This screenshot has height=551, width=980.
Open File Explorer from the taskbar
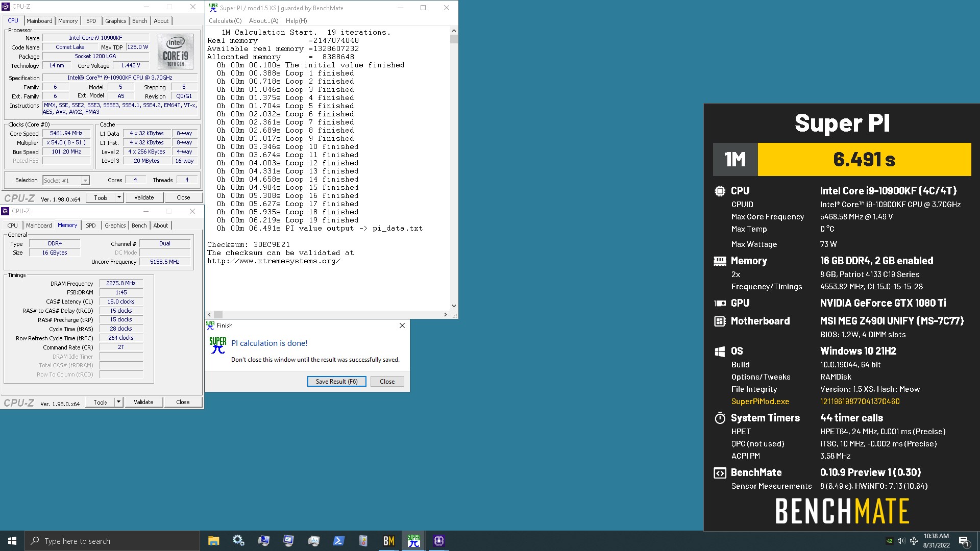[213, 541]
